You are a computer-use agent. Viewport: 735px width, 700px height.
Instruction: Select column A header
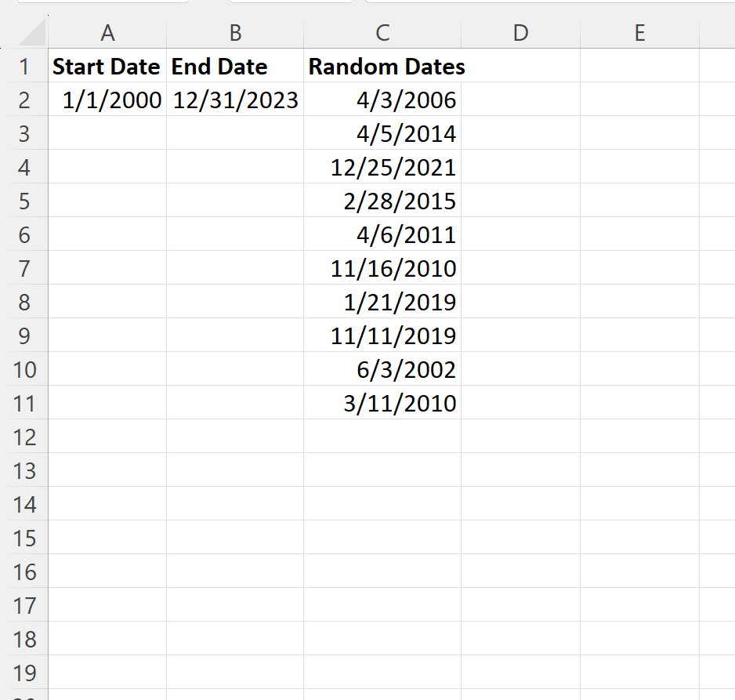pyautogui.click(x=107, y=32)
